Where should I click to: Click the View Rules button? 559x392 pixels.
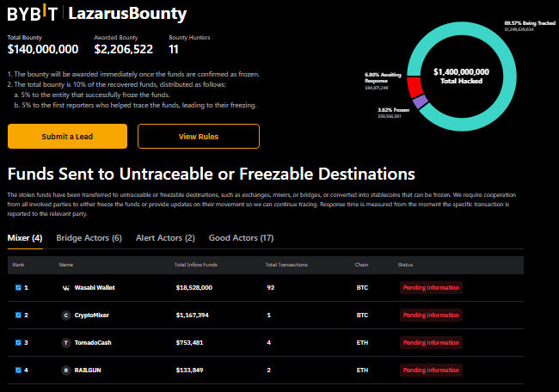pyautogui.click(x=198, y=136)
